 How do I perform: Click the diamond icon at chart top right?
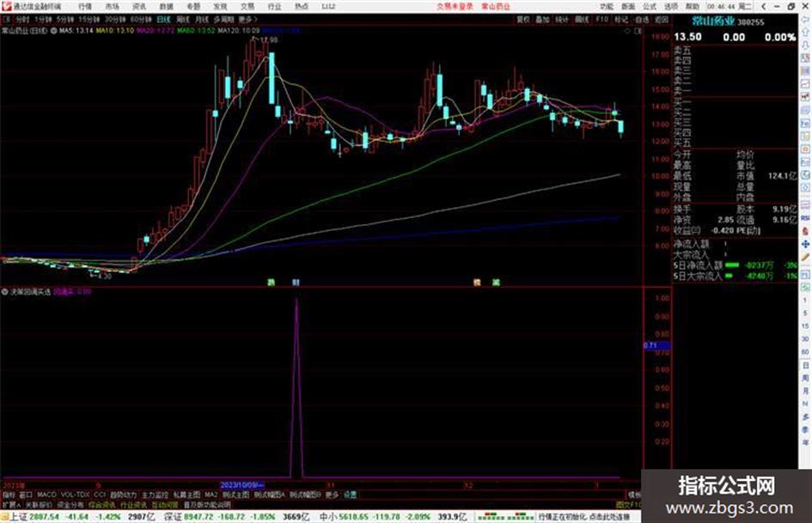click(x=627, y=31)
